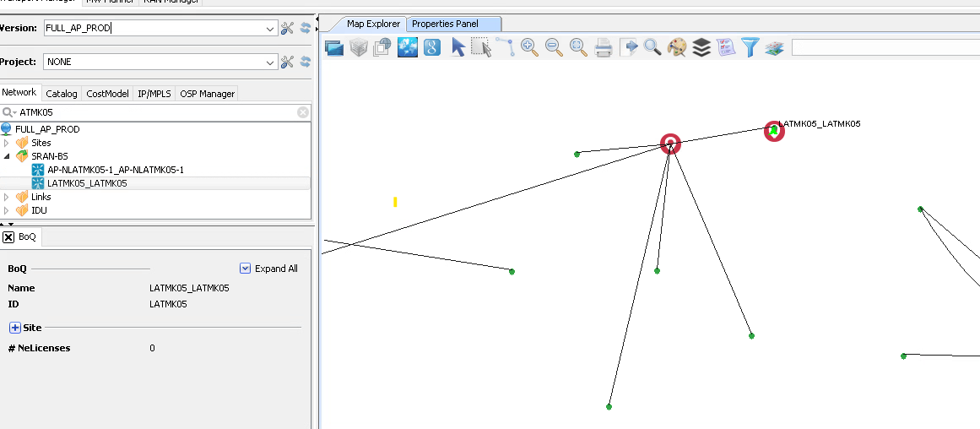Click the zoom in magnifier
Screen dimensions: 980x429
[529, 47]
